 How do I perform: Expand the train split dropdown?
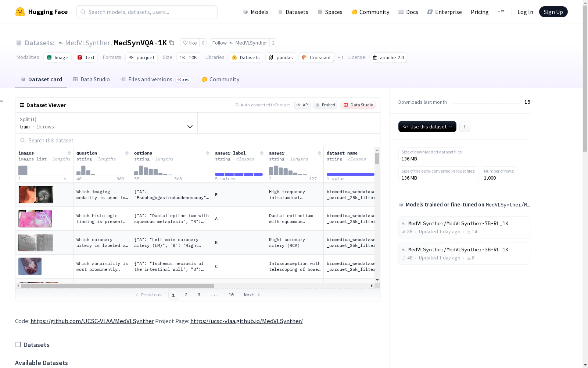click(x=107, y=123)
